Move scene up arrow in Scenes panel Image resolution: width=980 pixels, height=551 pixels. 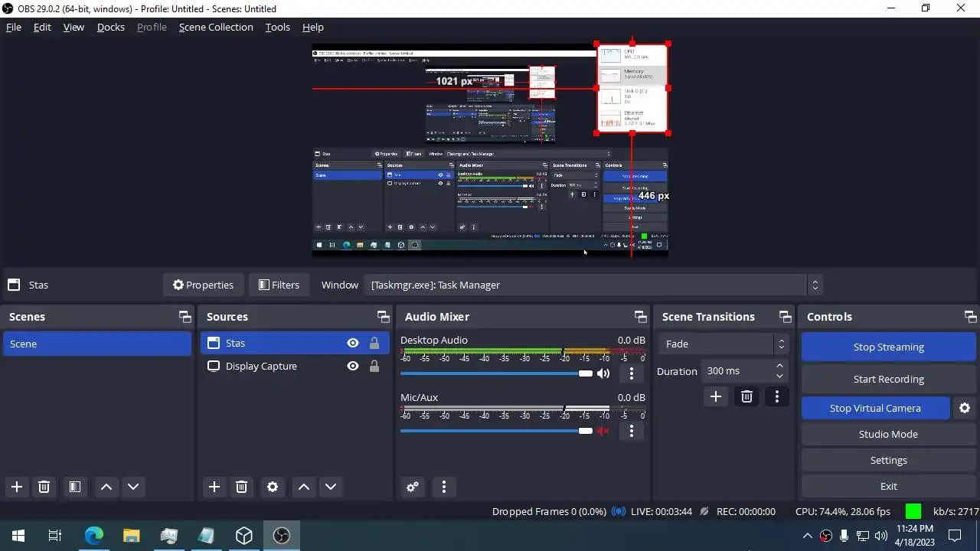[x=106, y=487]
